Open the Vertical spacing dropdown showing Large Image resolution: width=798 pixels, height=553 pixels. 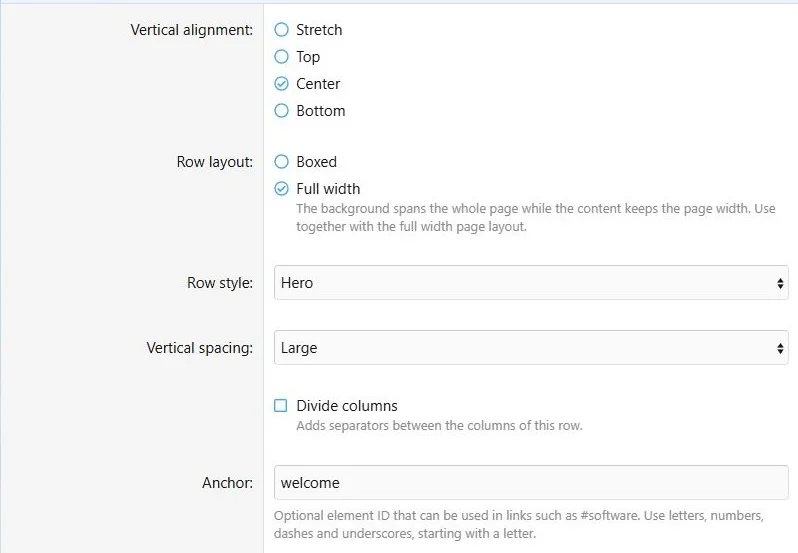click(x=531, y=347)
